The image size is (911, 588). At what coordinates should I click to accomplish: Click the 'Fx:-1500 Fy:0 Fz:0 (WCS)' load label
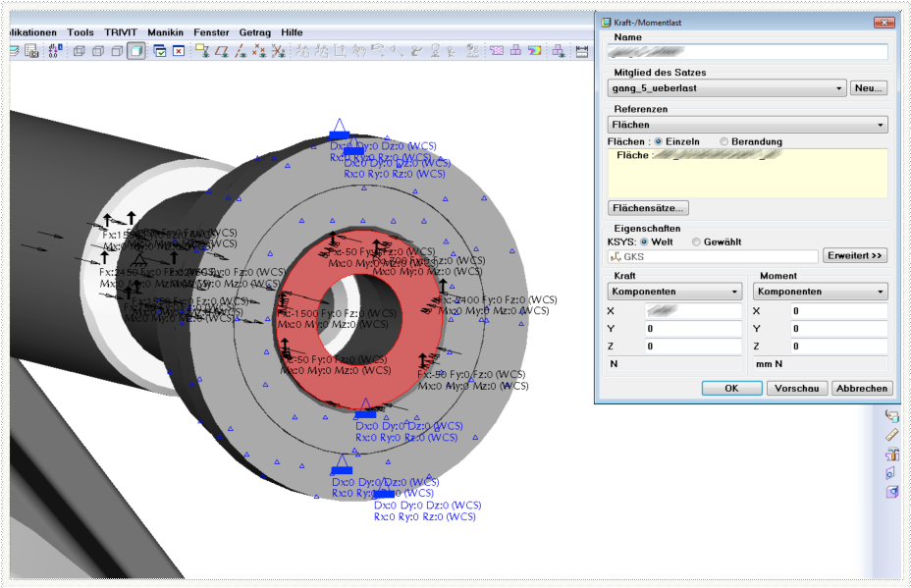(x=337, y=313)
